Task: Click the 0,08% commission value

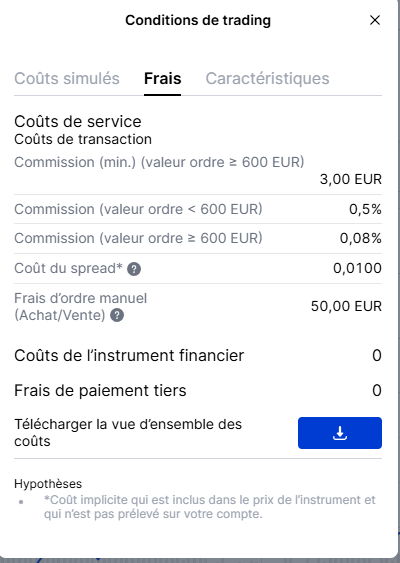Action: coord(361,238)
